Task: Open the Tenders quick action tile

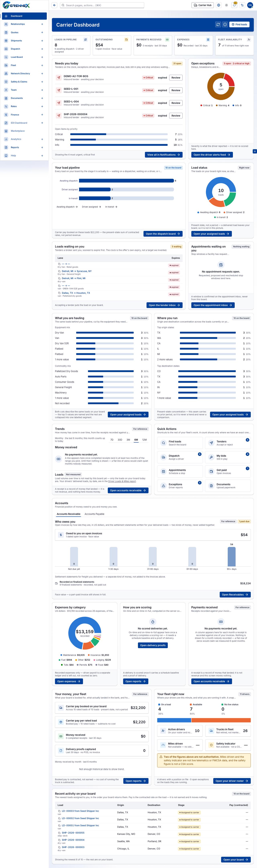Action: click(228, 443)
